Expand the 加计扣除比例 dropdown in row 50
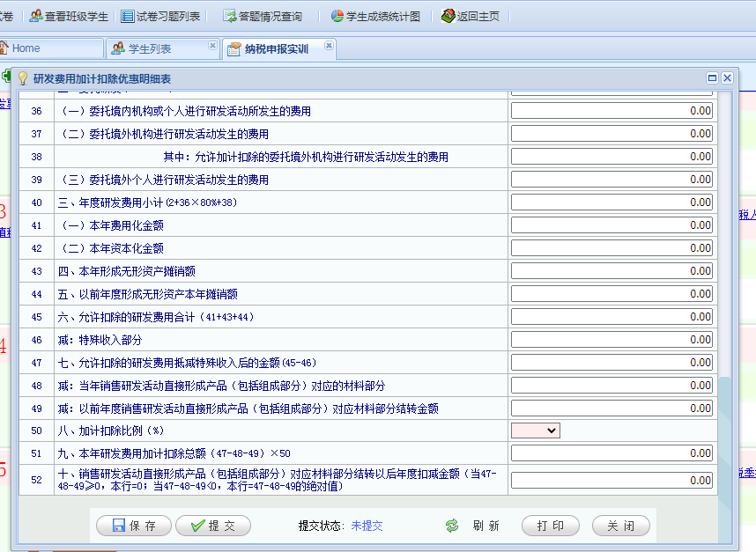The image size is (756, 552). point(536,431)
